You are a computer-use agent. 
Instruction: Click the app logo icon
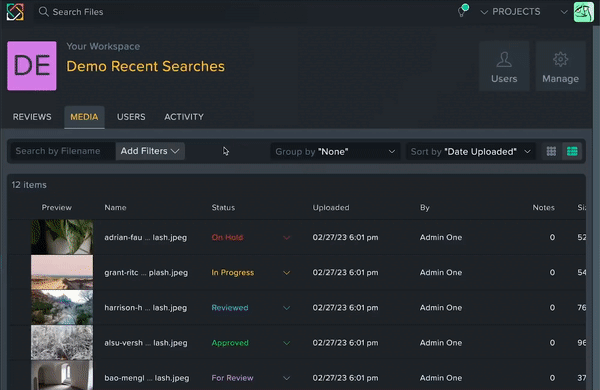click(x=15, y=12)
